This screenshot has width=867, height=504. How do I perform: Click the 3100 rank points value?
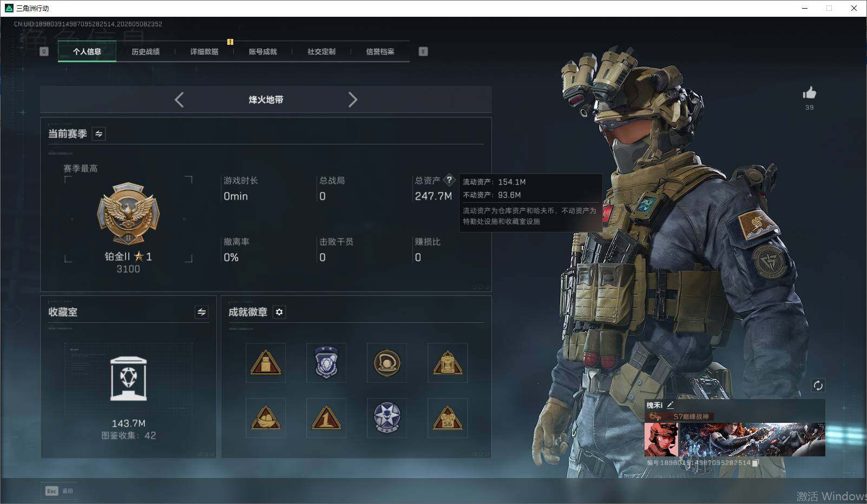point(128,269)
